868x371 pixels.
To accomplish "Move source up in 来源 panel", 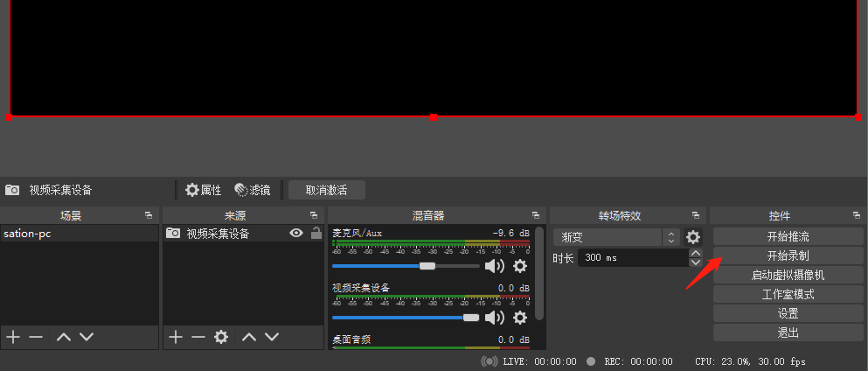I will [x=249, y=337].
